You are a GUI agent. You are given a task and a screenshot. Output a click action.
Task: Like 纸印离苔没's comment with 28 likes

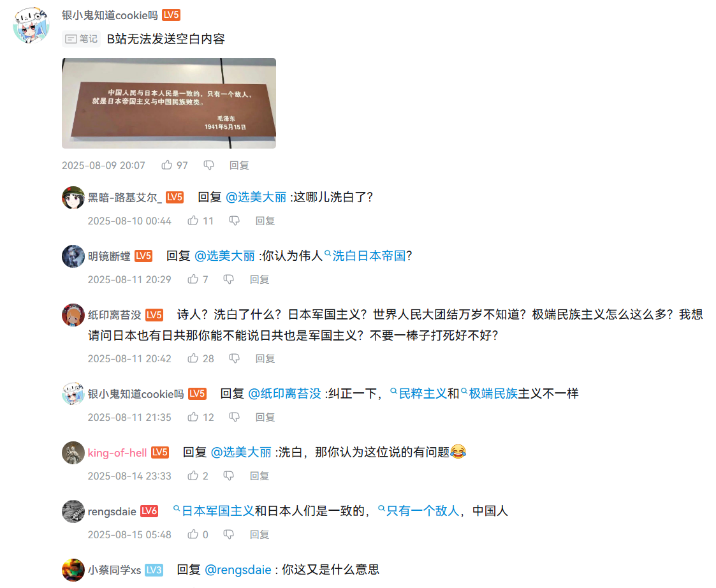(193, 358)
